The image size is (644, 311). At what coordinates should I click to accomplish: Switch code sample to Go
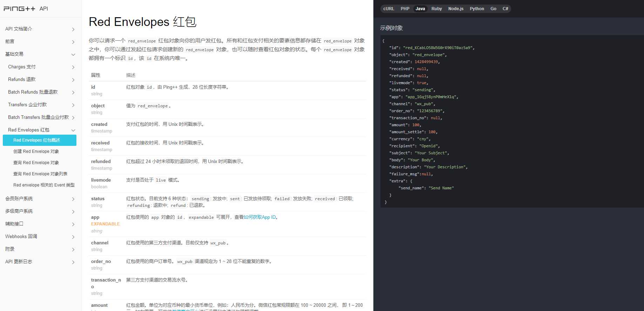[493, 9]
